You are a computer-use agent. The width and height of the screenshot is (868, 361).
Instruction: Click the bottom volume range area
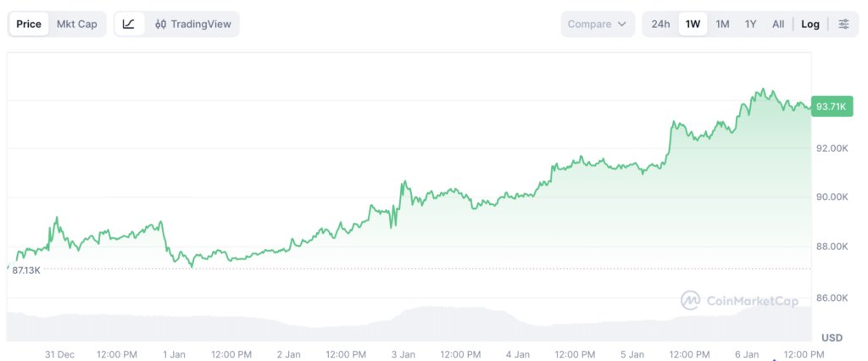(407, 324)
